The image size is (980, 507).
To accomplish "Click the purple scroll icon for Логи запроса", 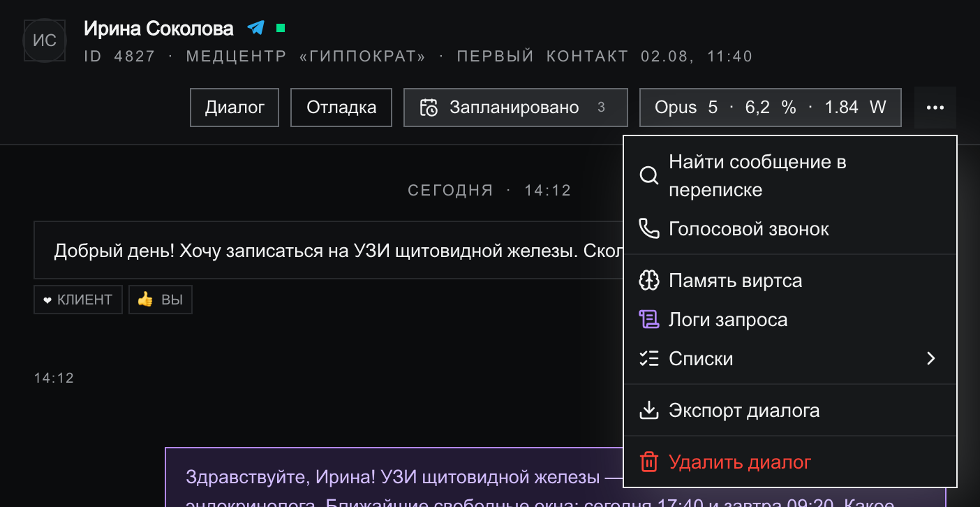I will 649,320.
